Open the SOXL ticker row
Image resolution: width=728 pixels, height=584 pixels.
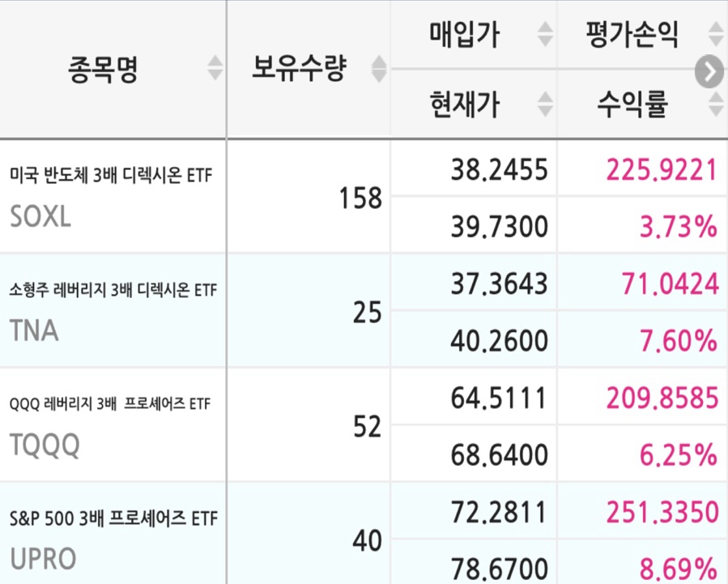coord(113,196)
